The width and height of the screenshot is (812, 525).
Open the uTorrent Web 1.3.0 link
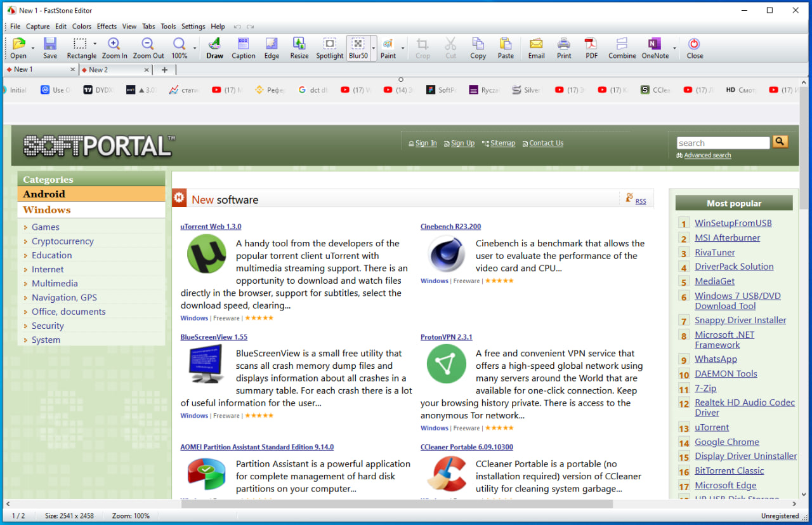(x=211, y=227)
